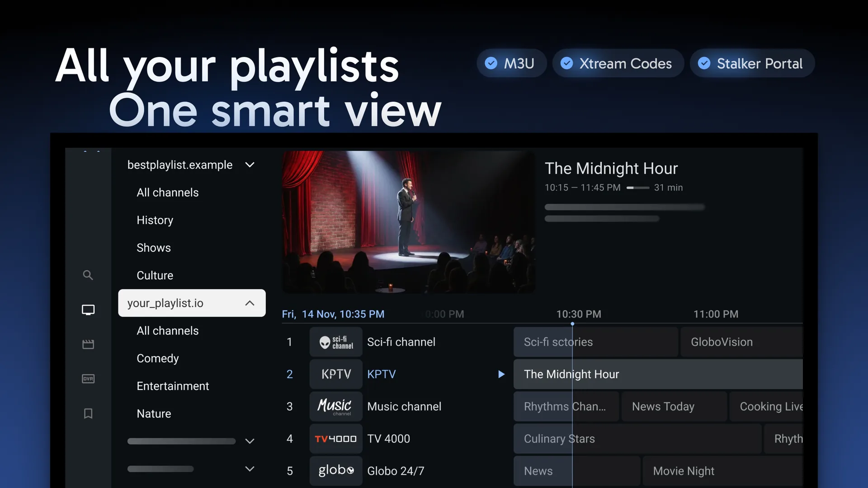Select the Entertainment category
This screenshot has height=488, width=868.
coord(173,386)
